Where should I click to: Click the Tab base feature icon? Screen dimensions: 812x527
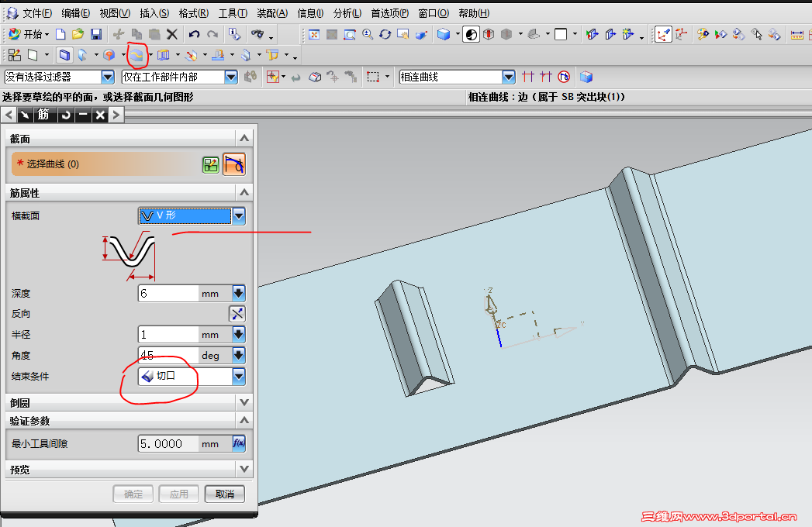[x=64, y=54]
